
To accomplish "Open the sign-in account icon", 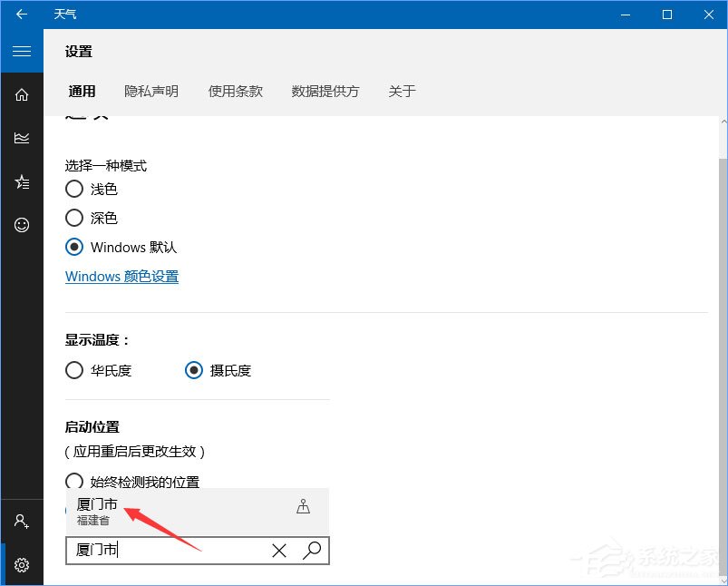I will pos(22,521).
